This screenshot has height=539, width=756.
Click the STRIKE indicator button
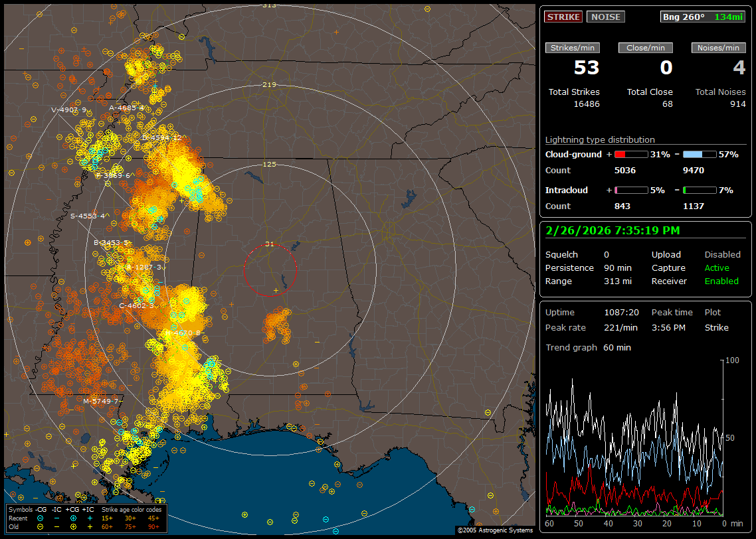coord(563,17)
